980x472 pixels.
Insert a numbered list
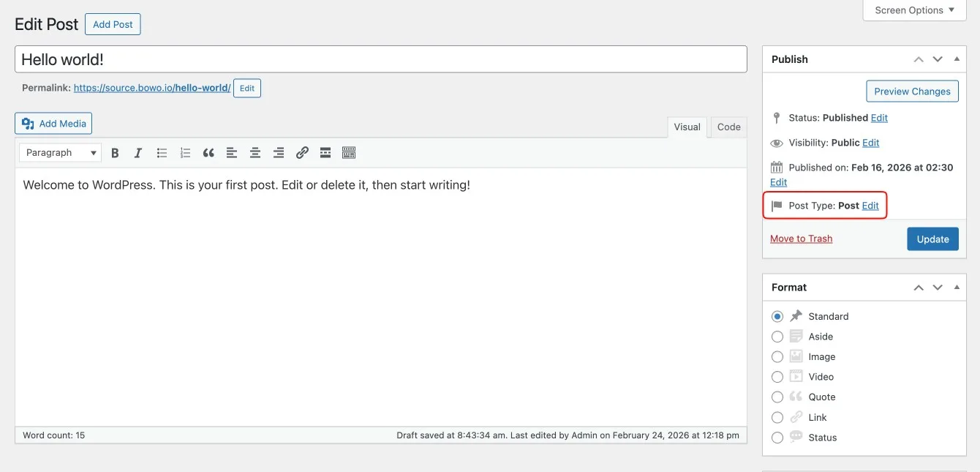coord(185,153)
